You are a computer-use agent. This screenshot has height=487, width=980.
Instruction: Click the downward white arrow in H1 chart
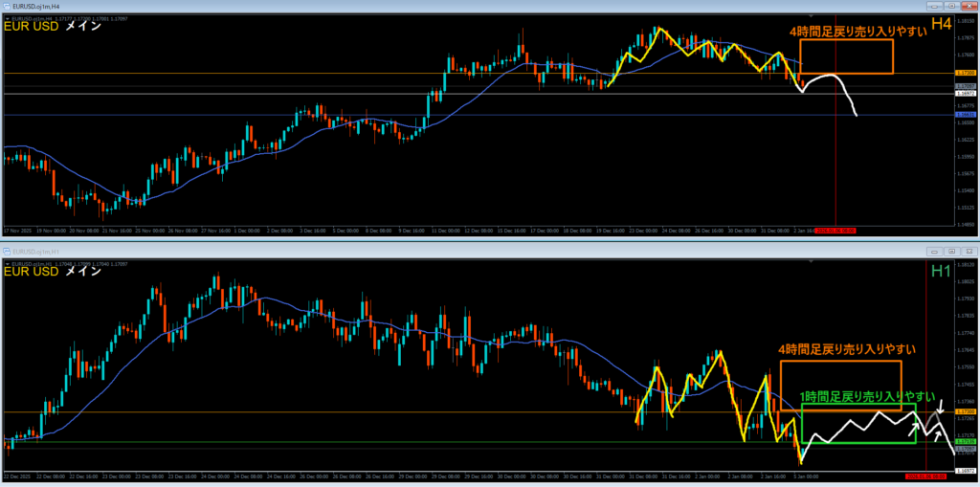tap(940, 407)
